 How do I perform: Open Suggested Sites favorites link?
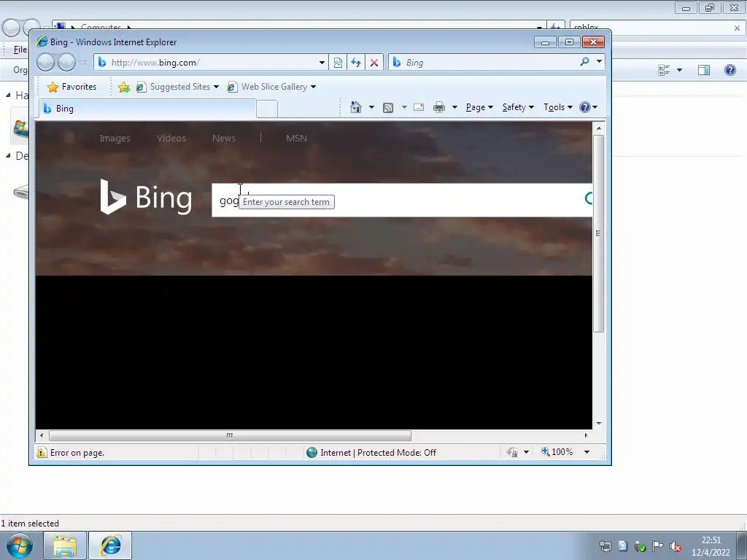174,87
